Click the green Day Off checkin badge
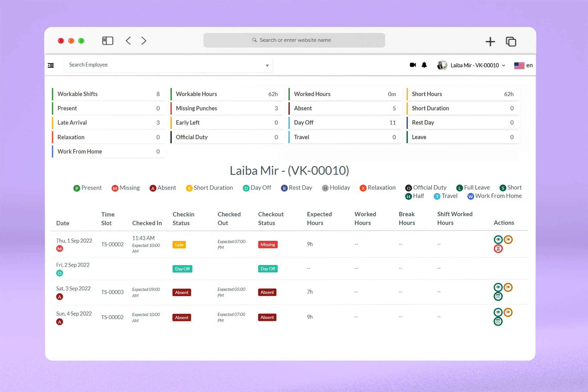Screen dimensions: 588x392 tap(182, 269)
